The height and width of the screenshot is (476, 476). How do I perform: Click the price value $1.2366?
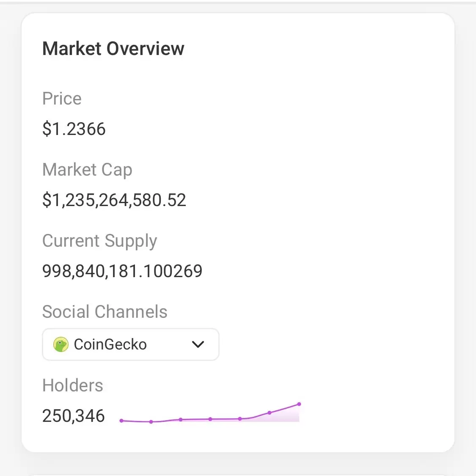pos(74,129)
